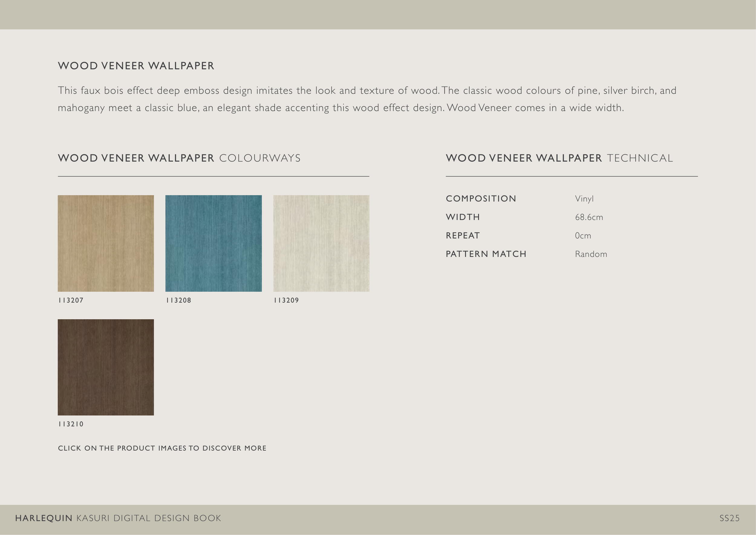Click the Width value 68.6cm

[x=589, y=217]
